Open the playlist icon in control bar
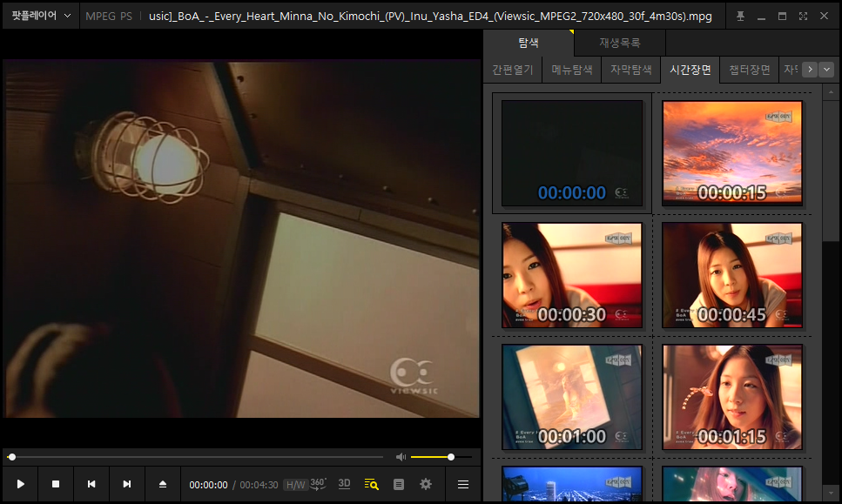This screenshot has width=842, height=504. [399, 484]
